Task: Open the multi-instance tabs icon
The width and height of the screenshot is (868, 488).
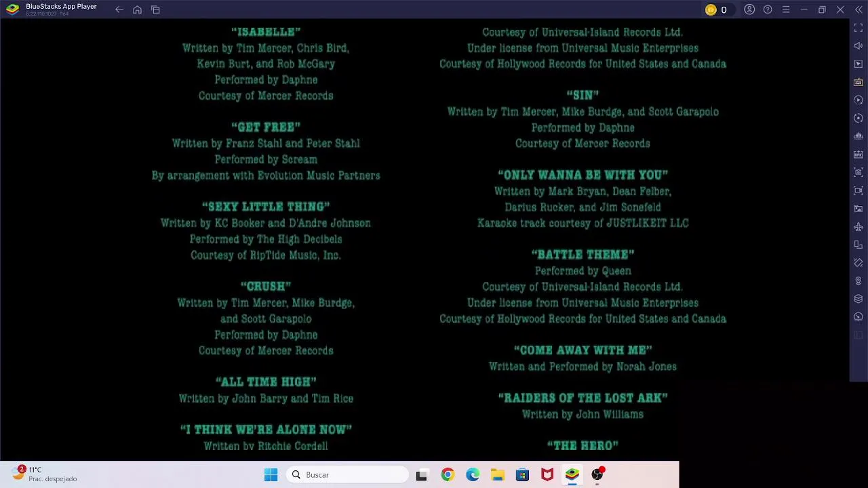Action: 155,9
